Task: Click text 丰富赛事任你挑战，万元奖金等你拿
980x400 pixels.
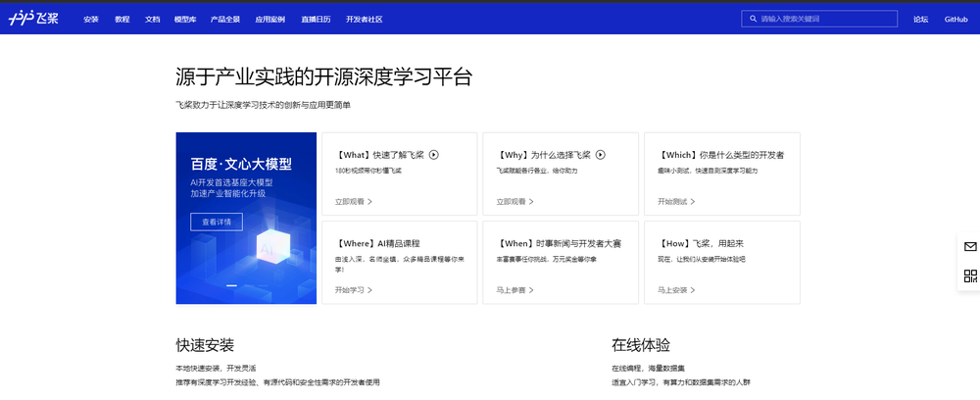Action: click(546, 259)
